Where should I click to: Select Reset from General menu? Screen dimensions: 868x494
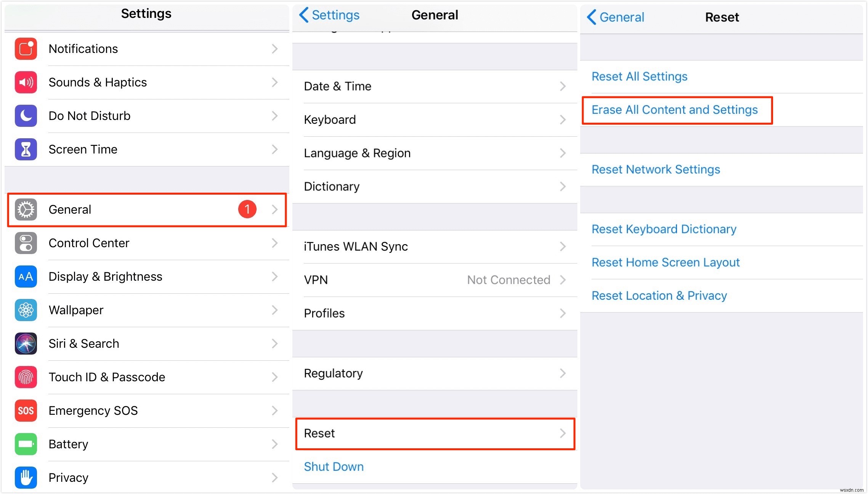433,433
